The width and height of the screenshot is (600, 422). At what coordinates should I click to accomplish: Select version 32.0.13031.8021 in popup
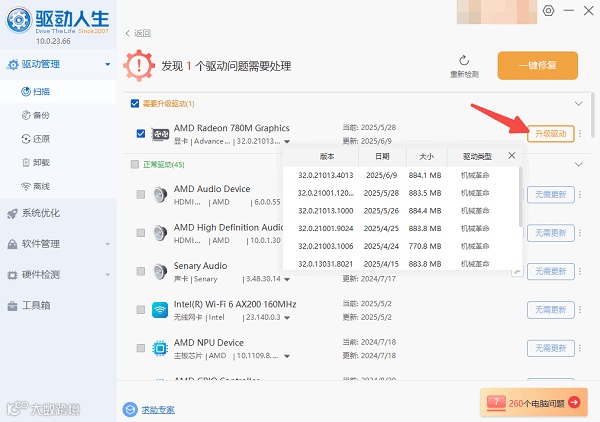click(x=401, y=263)
